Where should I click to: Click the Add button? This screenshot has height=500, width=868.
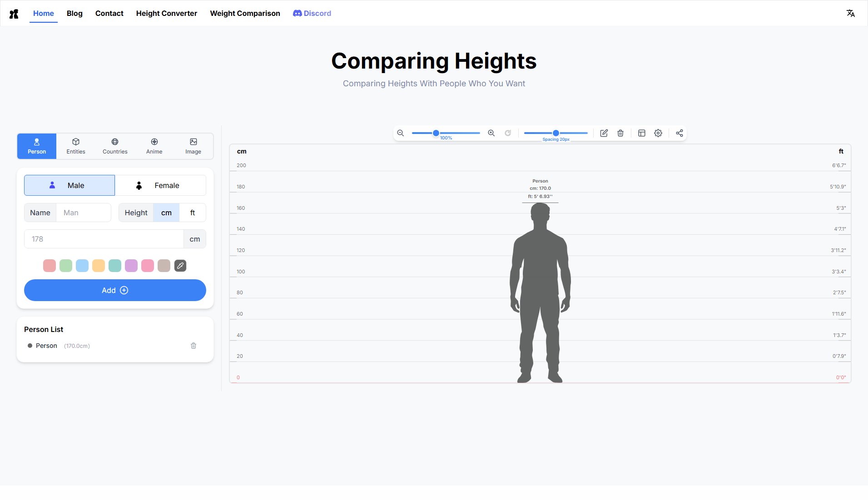click(115, 290)
